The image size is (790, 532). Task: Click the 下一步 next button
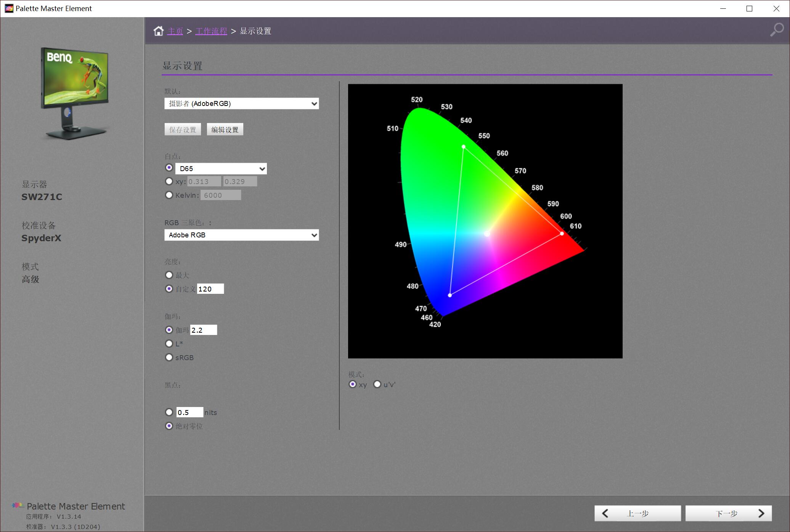click(x=728, y=513)
